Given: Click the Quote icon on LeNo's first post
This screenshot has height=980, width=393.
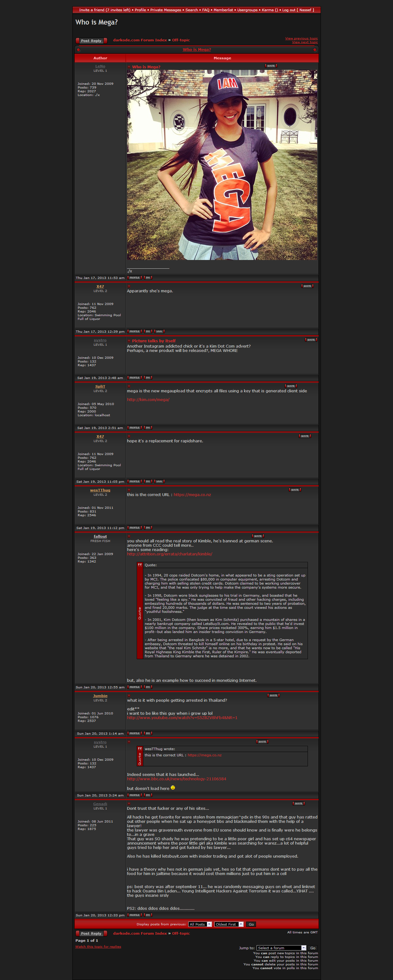Looking at the screenshot, I should [271, 66].
